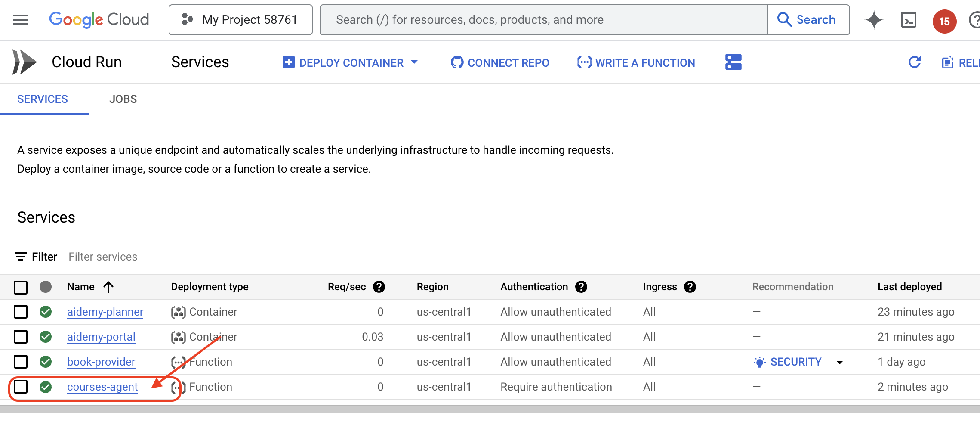Click the Req/sec help question mark icon

click(379, 287)
